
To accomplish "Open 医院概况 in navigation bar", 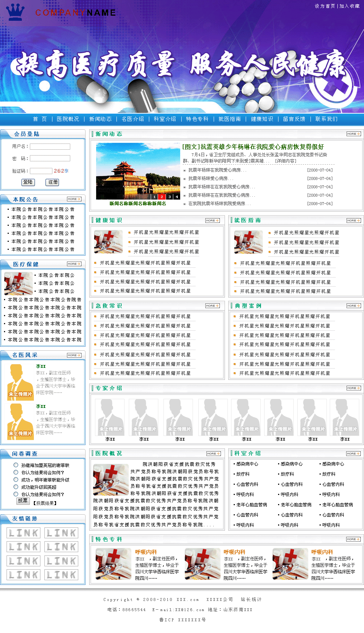I will [68, 119].
